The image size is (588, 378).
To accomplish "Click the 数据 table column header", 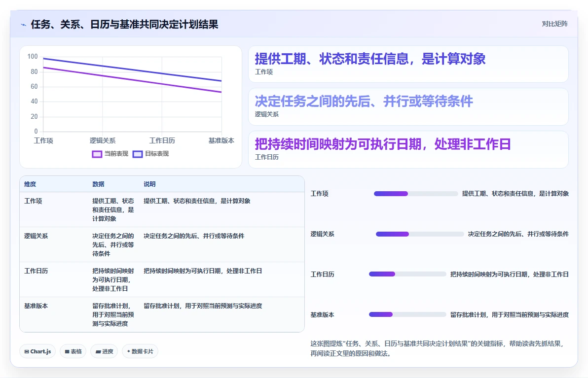I will (x=98, y=184).
